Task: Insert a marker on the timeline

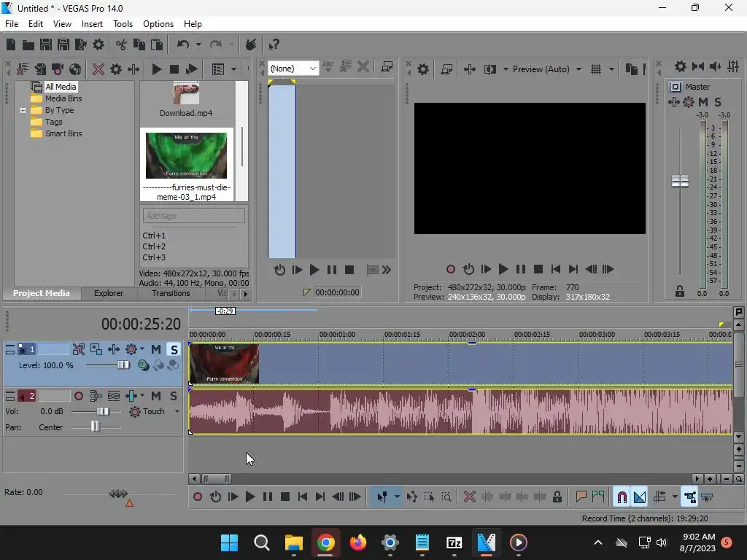Action: pos(581,497)
